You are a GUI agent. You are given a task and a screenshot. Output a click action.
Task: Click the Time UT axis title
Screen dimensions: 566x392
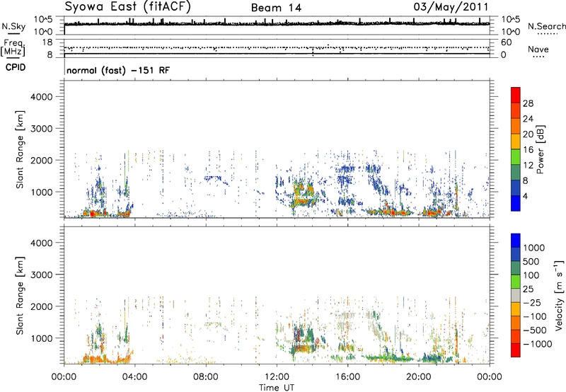coord(277,388)
